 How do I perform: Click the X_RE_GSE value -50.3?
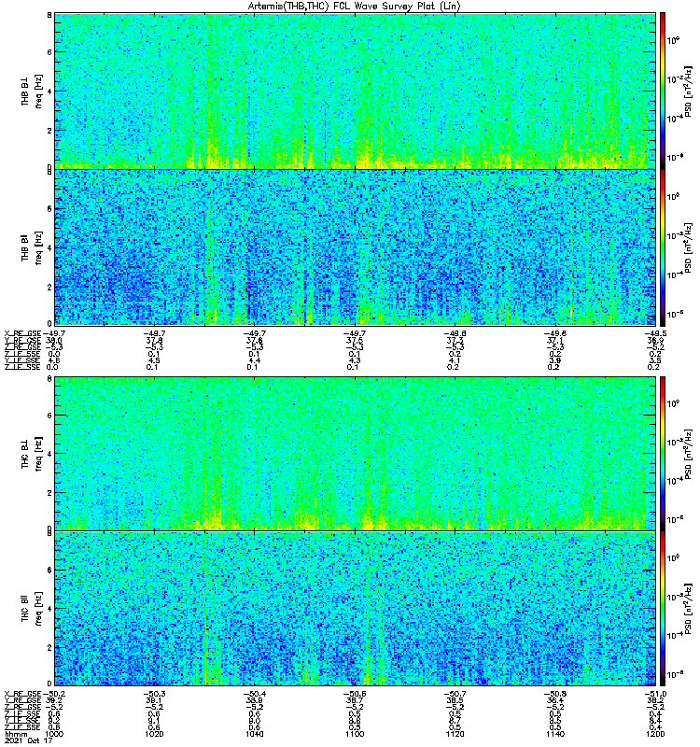coord(154,694)
